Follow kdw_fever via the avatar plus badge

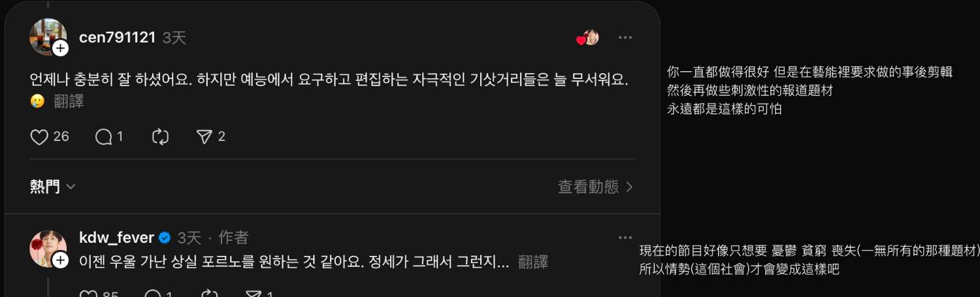point(60,260)
